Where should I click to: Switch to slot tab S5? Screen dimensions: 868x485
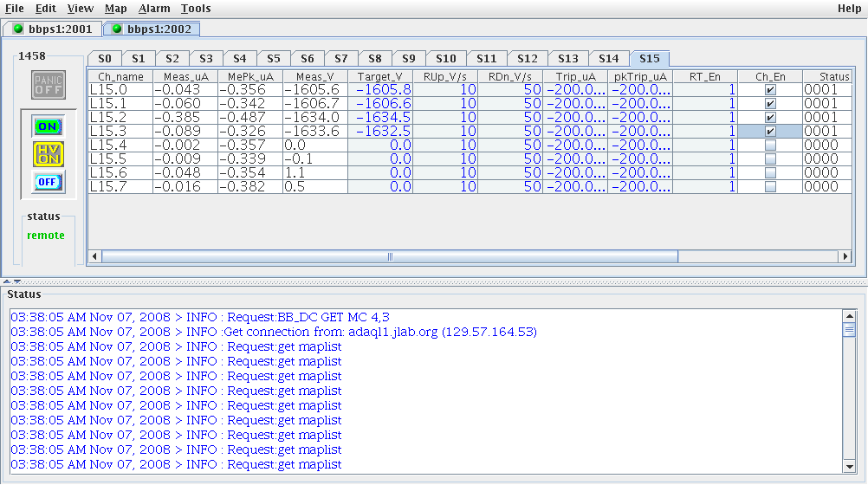coord(274,58)
